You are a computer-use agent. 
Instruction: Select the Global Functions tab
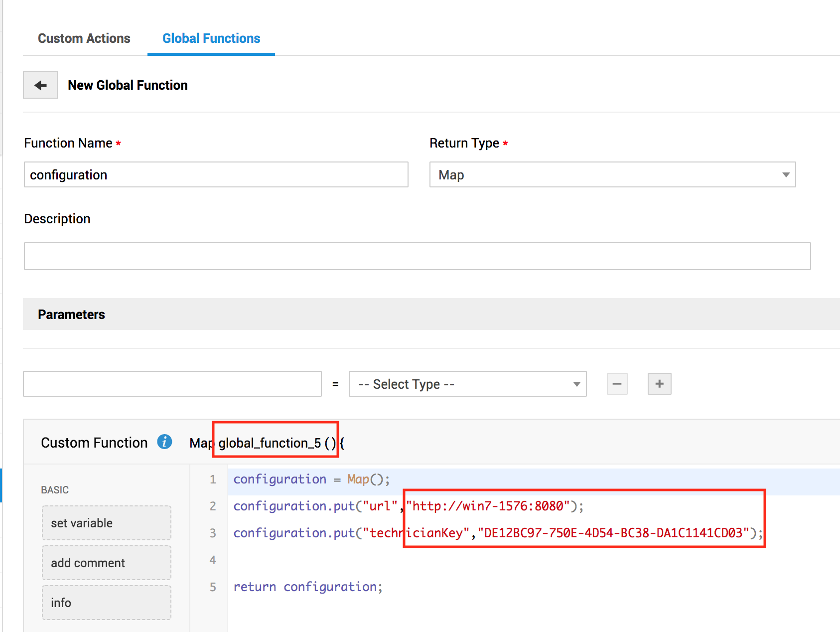pos(211,38)
